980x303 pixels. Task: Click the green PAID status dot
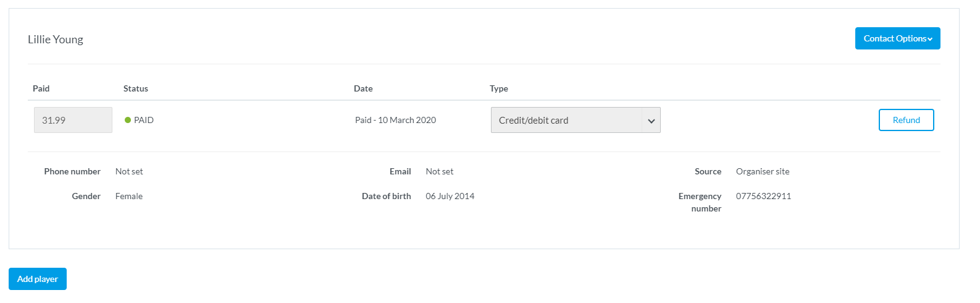click(x=128, y=120)
